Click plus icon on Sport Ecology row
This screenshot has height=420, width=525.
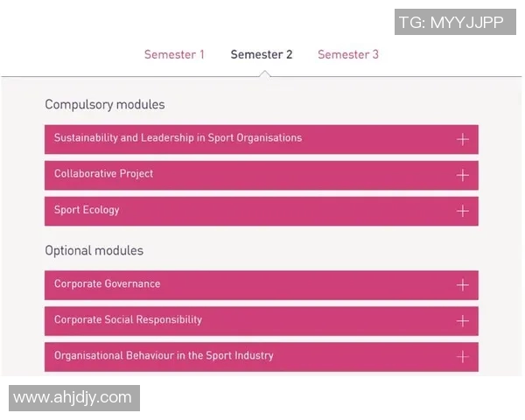point(462,211)
